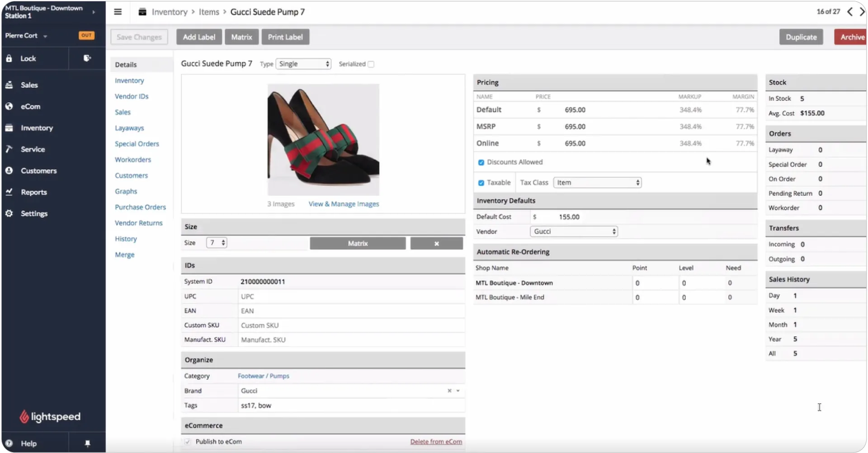Click the Sales register icon
The width and height of the screenshot is (868, 453).
click(x=9, y=85)
